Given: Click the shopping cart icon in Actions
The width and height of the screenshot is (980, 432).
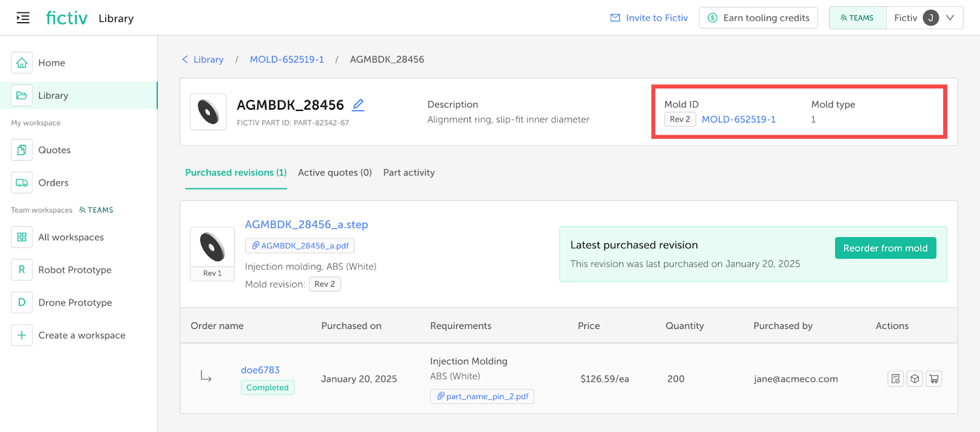Looking at the screenshot, I should 933,379.
